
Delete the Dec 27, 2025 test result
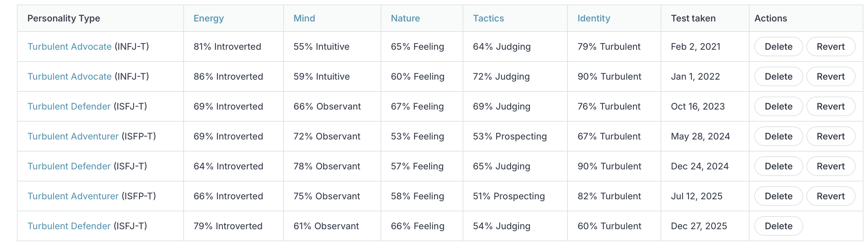[x=778, y=226]
